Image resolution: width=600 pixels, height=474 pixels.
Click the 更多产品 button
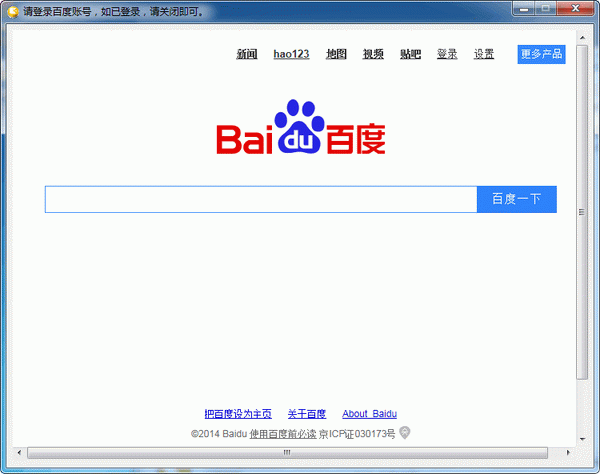(x=541, y=54)
